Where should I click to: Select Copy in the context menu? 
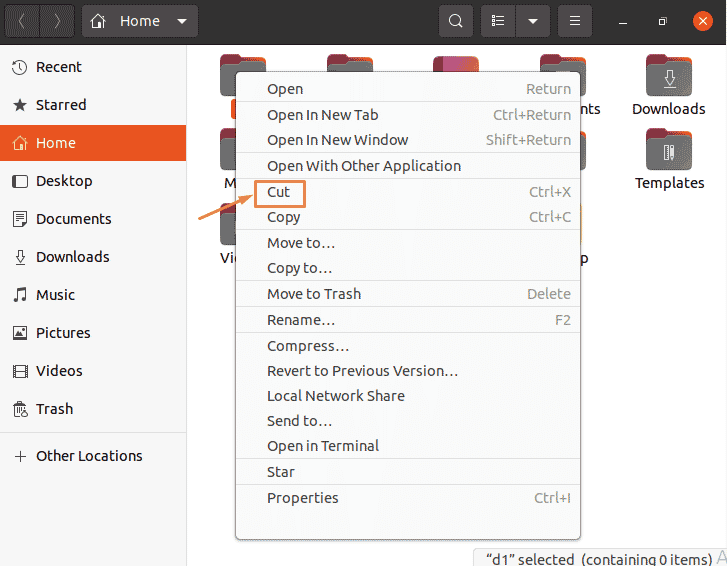[x=408, y=217]
